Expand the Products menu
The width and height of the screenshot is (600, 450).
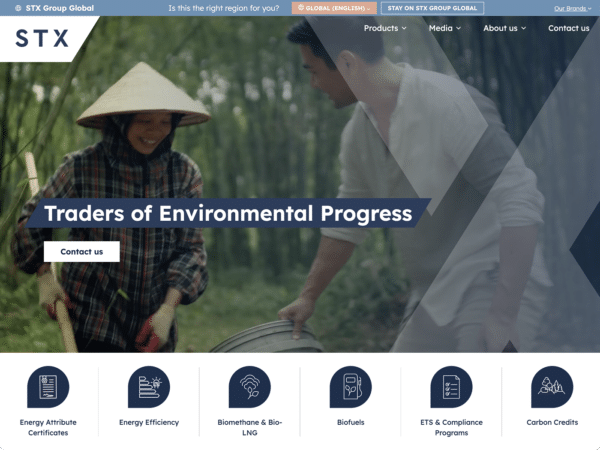click(x=385, y=28)
